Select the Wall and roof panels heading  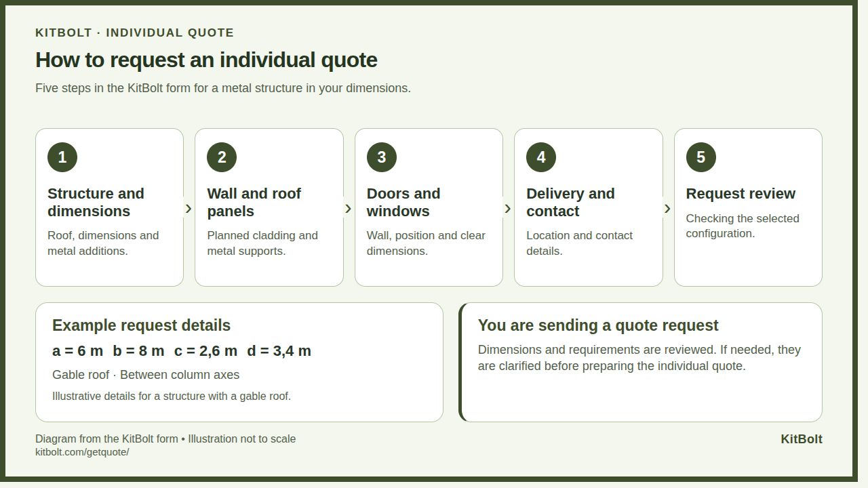pos(254,202)
